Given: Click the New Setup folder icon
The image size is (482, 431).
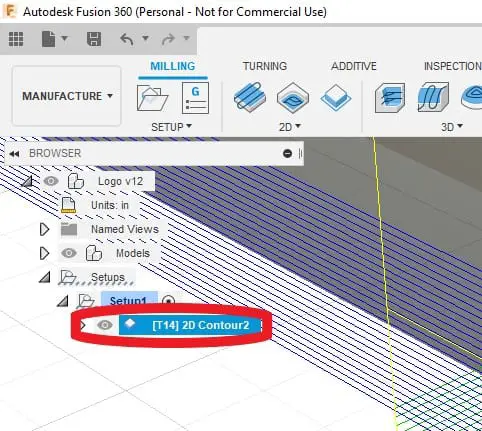Looking at the screenshot, I should (152, 98).
